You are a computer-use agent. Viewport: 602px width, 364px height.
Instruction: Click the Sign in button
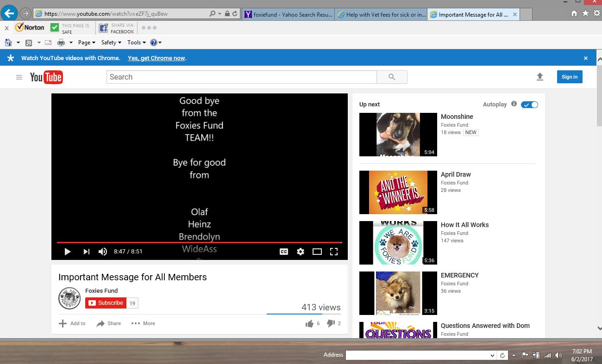click(570, 77)
